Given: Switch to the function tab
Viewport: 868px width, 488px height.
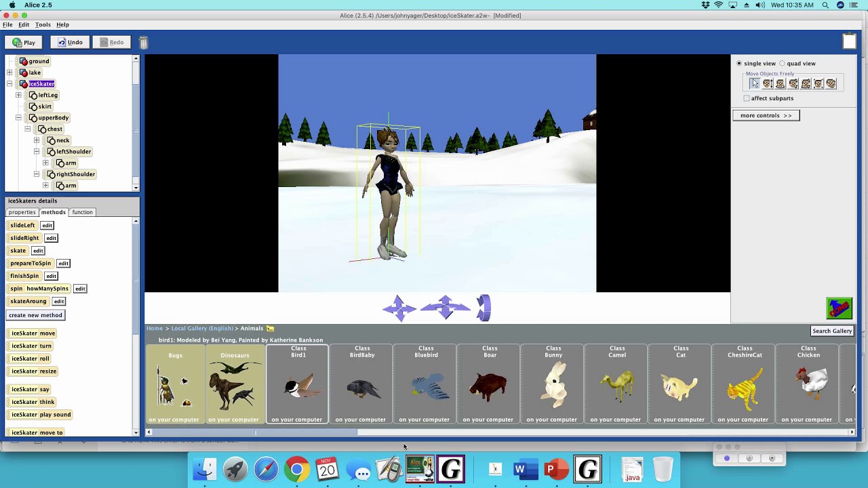Looking at the screenshot, I should click(82, 212).
